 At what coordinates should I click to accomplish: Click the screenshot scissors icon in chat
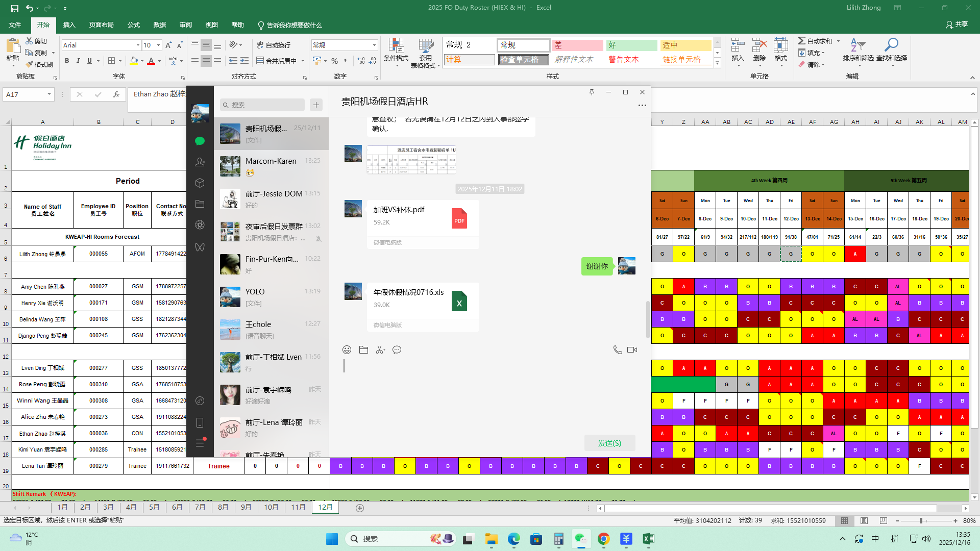[380, 350]
